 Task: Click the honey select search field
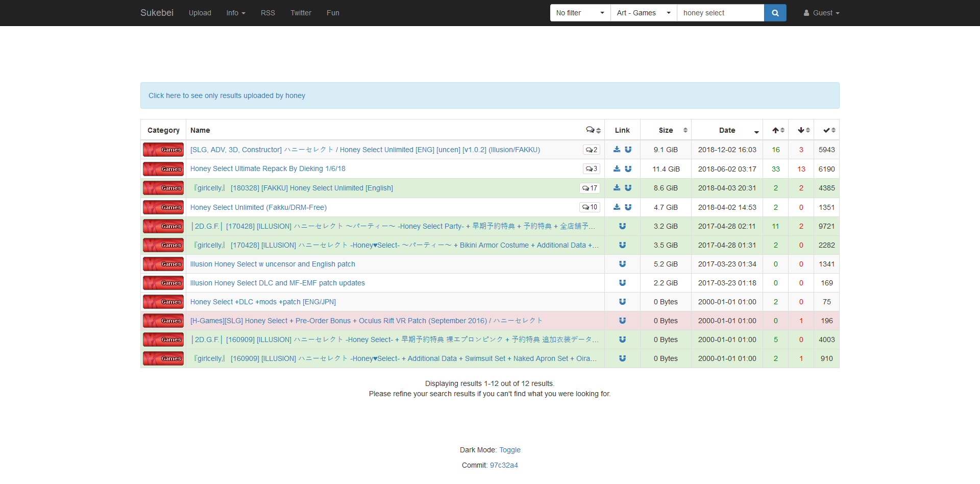click(720, 13)
